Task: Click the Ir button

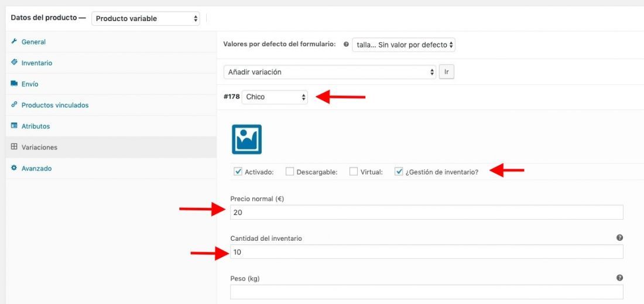Action: click(x=447, y=72)
